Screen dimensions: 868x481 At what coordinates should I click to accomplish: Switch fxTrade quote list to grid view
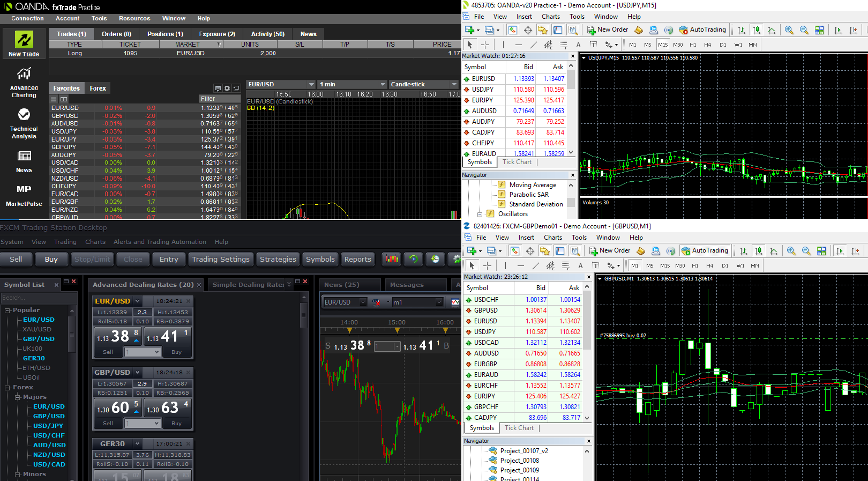[x=64, y=99]
